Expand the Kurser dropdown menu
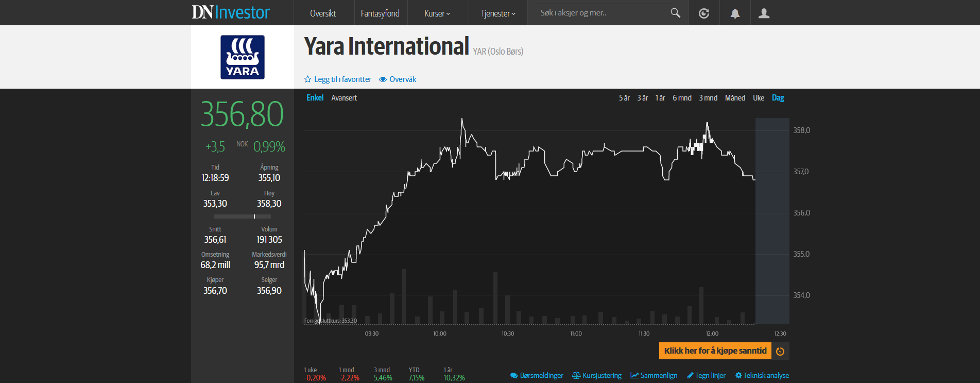Viewport: 980px width, 383px height. (x=437, y=13)
